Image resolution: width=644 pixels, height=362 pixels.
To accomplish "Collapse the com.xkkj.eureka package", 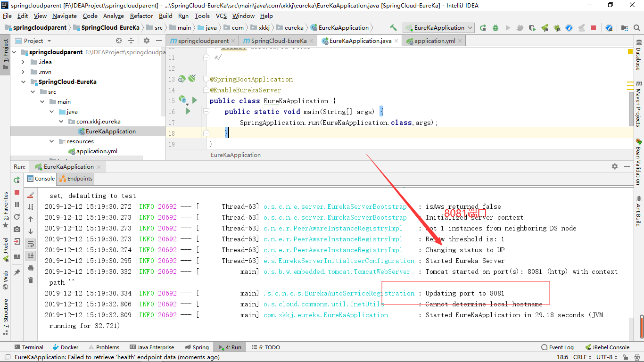I will tap(61, 121).
